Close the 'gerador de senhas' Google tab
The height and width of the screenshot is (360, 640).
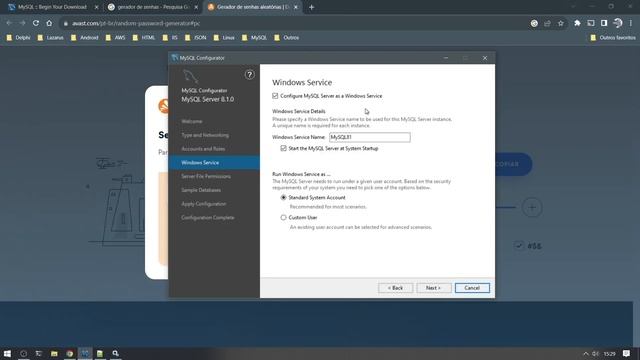(x=196, y=7)
